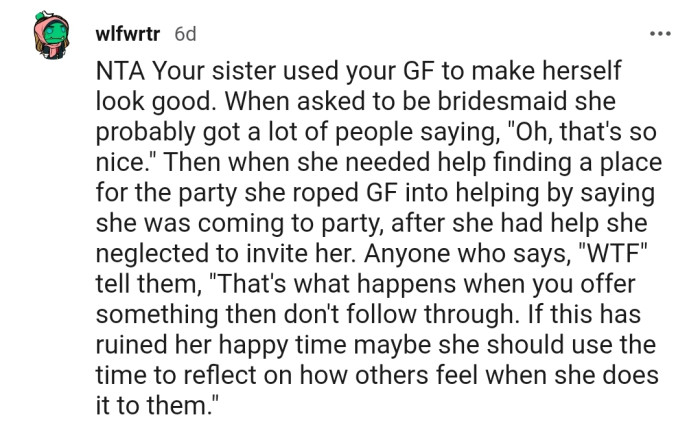The height and width of the screenshot is (428, 700).
Task: Click the line beginning 'something then don't follow'
Action: click(x=368, y=314)
